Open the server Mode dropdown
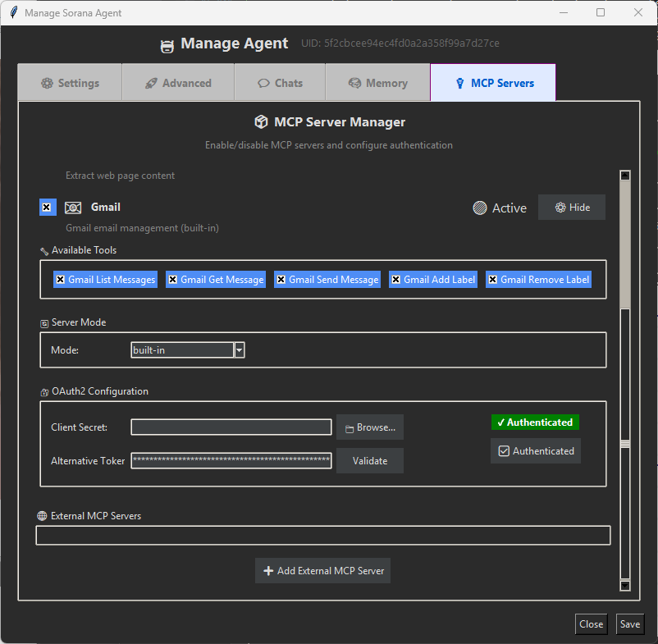The image size is (658, 644). click(x=239, y=349)
